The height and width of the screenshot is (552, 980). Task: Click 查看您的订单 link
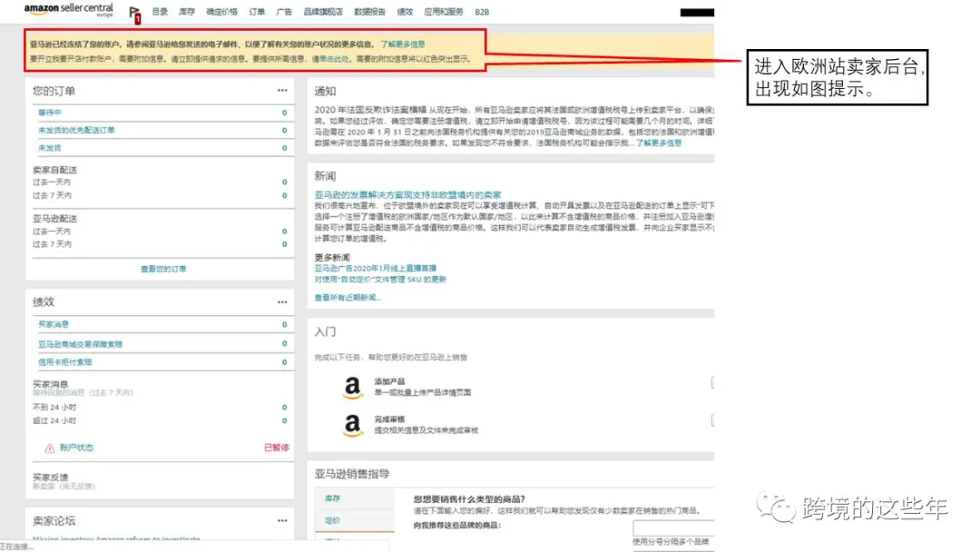(x=163, y=269)
